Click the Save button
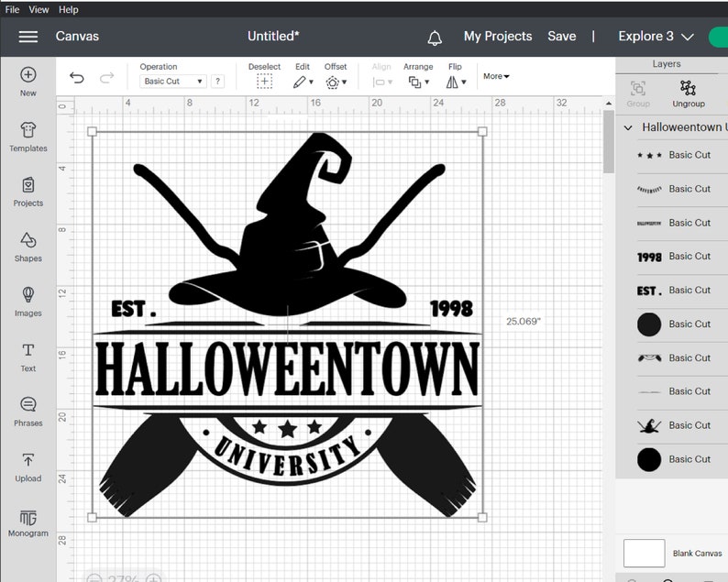This screenshot has width=728, height=582. [x=562, y=36]
